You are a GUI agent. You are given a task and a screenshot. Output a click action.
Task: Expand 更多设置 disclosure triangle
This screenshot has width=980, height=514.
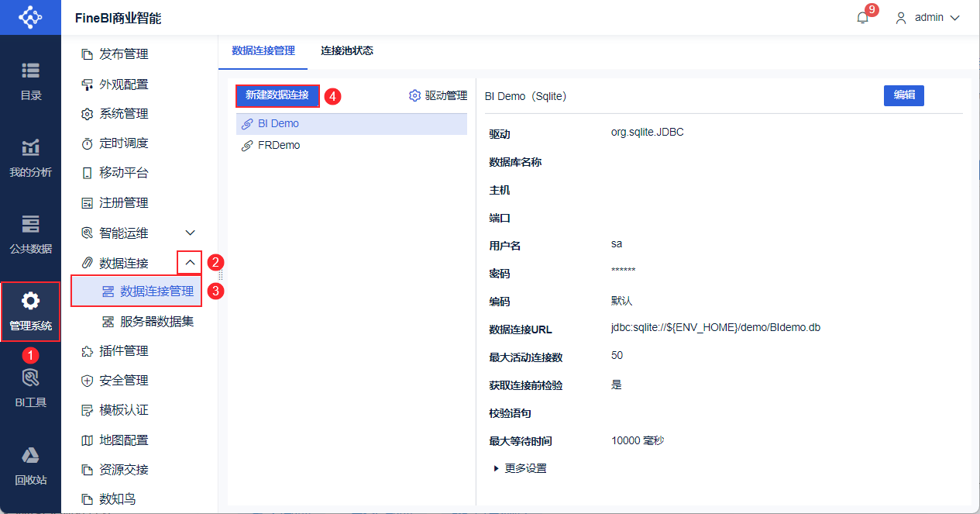click(496, 468)
